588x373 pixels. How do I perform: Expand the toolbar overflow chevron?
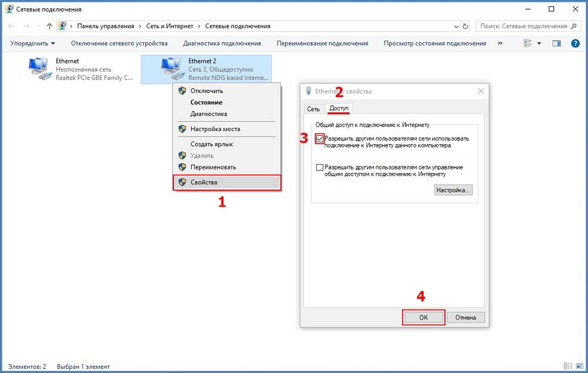pyautogui.click(x=500, y=44)
